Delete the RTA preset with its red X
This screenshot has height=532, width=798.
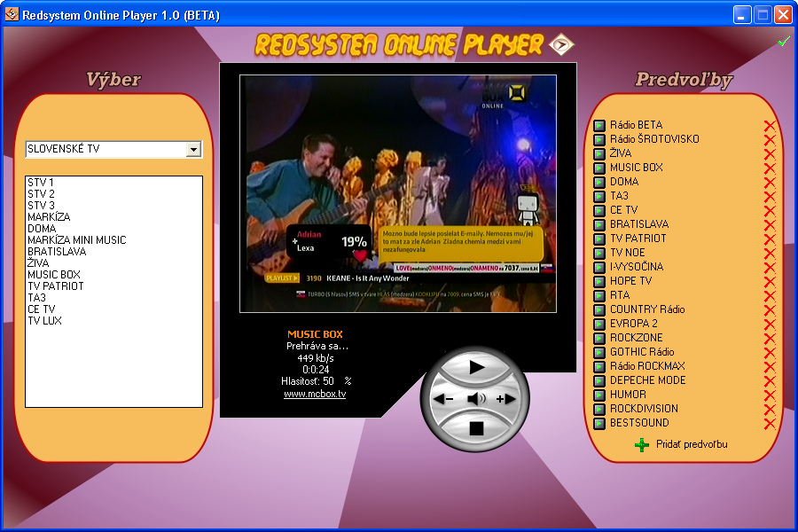pos(770,296)
